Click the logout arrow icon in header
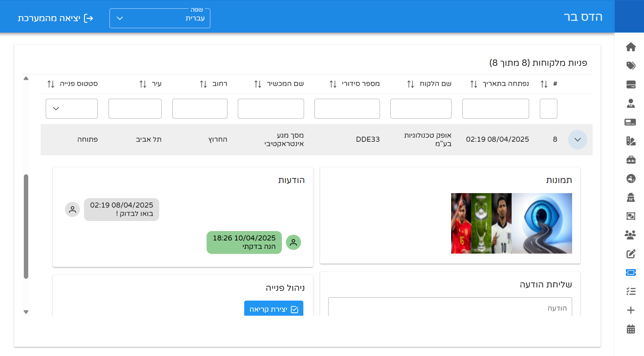The width and height of the screenshot is (644, 356). tap(88, 18)
